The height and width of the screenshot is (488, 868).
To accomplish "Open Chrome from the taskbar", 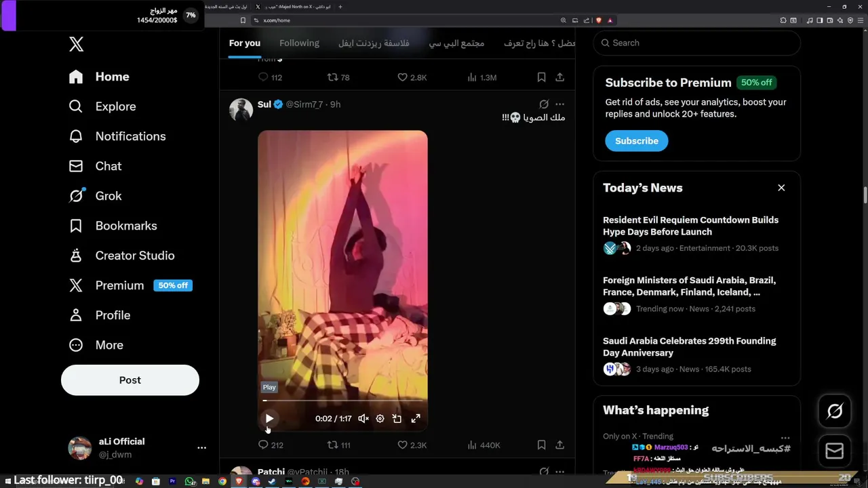I will coord(222,481).
